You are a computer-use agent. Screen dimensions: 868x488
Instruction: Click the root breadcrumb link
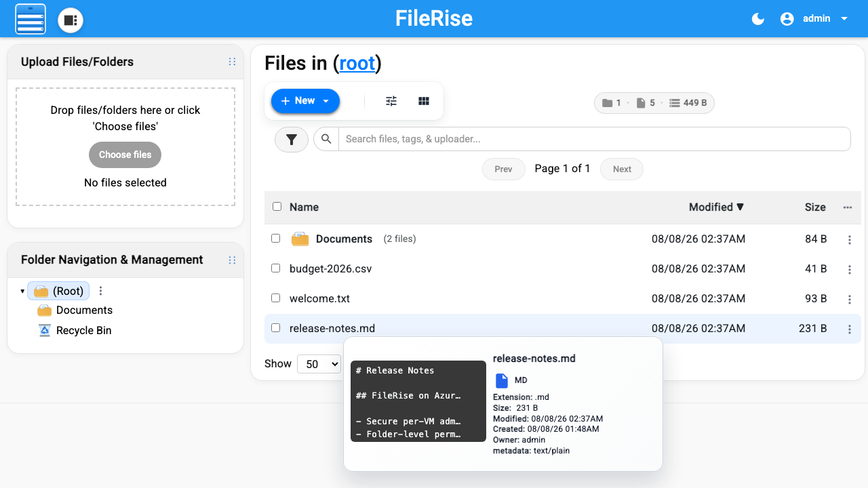[357, 63]
